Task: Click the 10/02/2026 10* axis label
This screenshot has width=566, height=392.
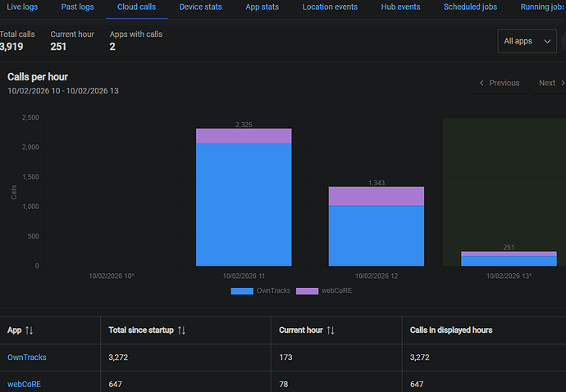Action: [x=112, y=276]
